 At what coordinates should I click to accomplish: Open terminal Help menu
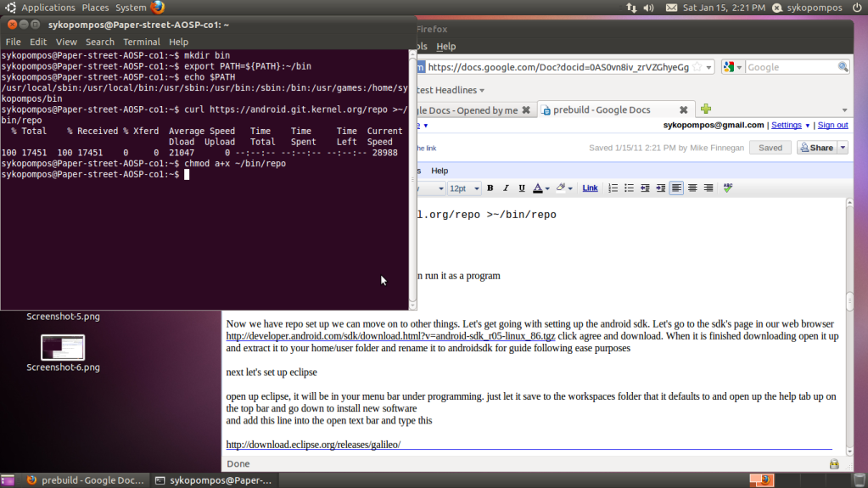[x=178, y=42]
